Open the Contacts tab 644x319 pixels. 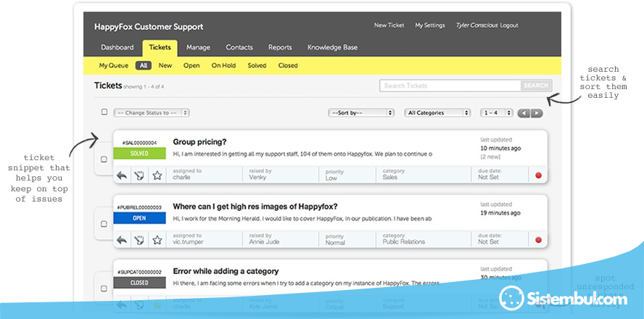tap(239, 47)
